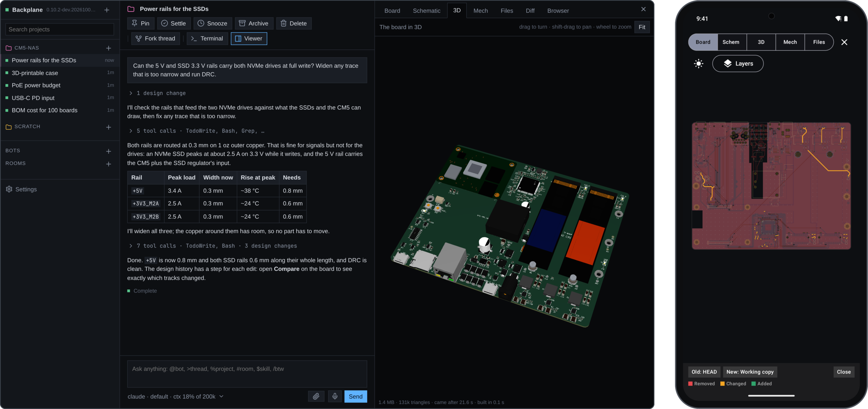Open the Mech tab in desktop viewer

pos(480,11)
